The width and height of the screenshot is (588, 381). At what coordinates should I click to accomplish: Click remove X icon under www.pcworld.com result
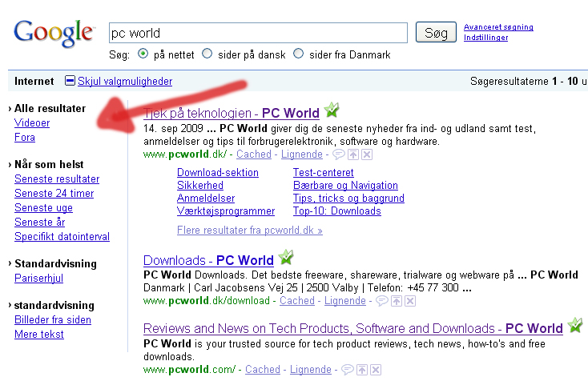(x=374, y=370)
